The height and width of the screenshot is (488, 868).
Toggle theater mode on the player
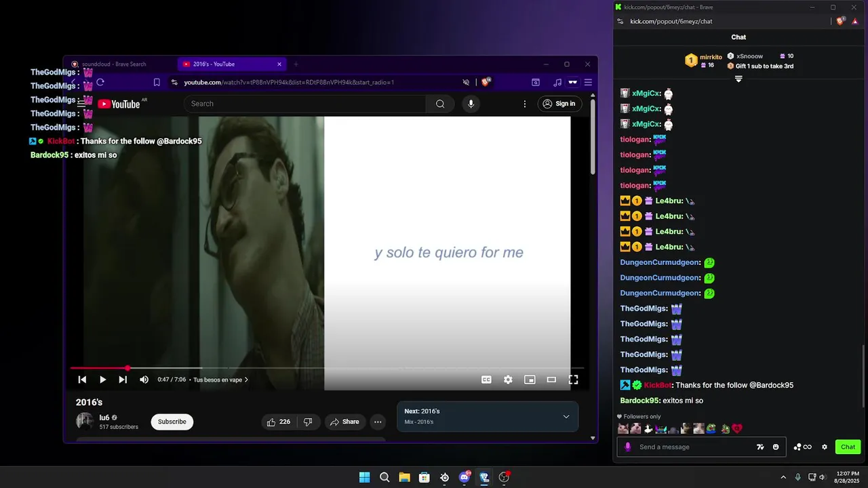pos(551,380)
